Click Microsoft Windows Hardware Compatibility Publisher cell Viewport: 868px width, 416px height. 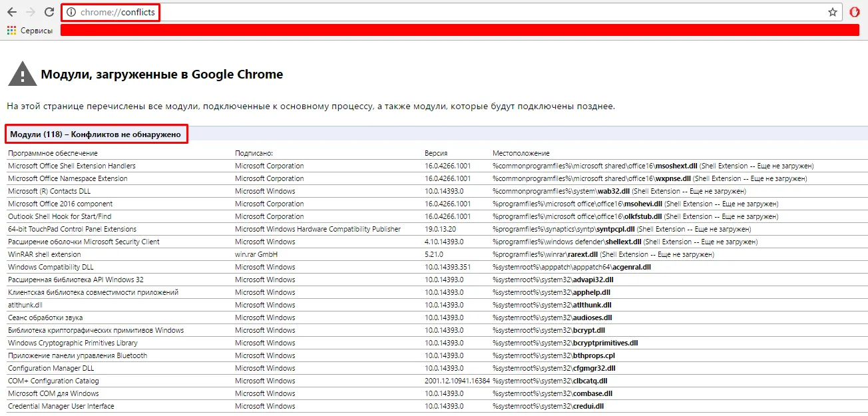pos(318,229)
